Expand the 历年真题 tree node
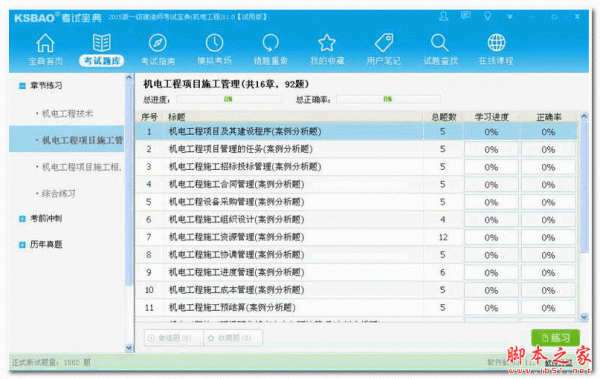This screenshot has height=379, width=600. [22, 245]
